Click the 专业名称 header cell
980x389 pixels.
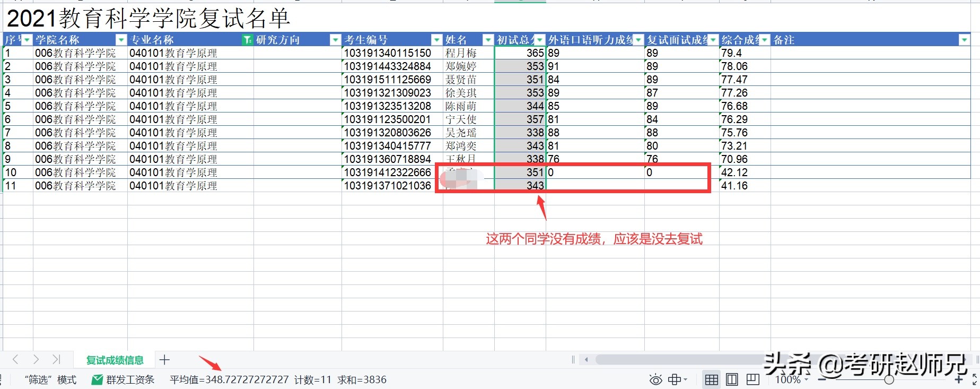191,40
